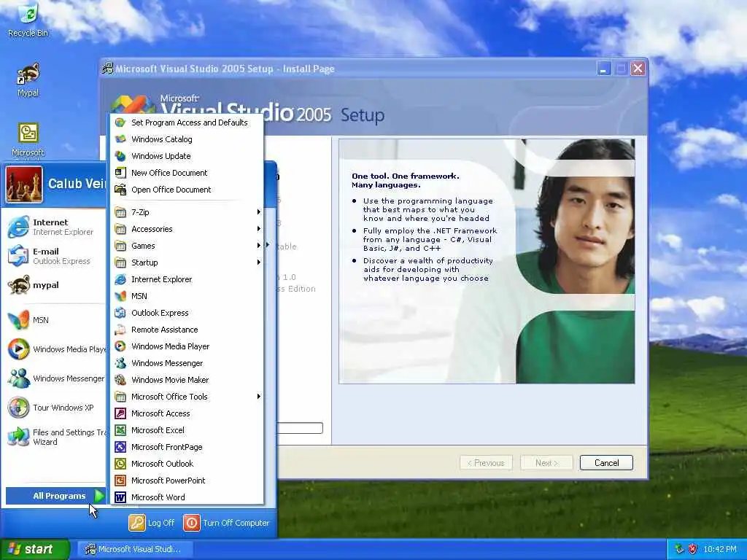
Task: Click the Internet Explorer icon in All Programs
Action: pyautogui.click(x=120, y=279)
